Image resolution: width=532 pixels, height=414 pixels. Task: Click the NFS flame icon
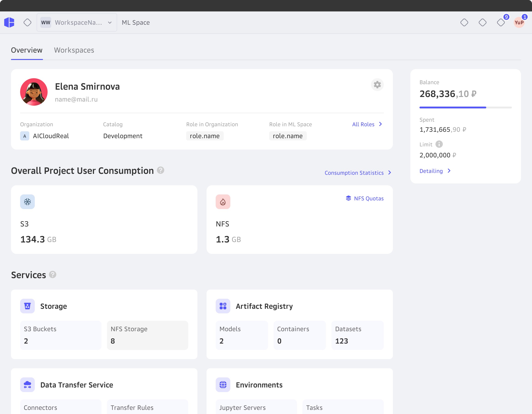223,202
